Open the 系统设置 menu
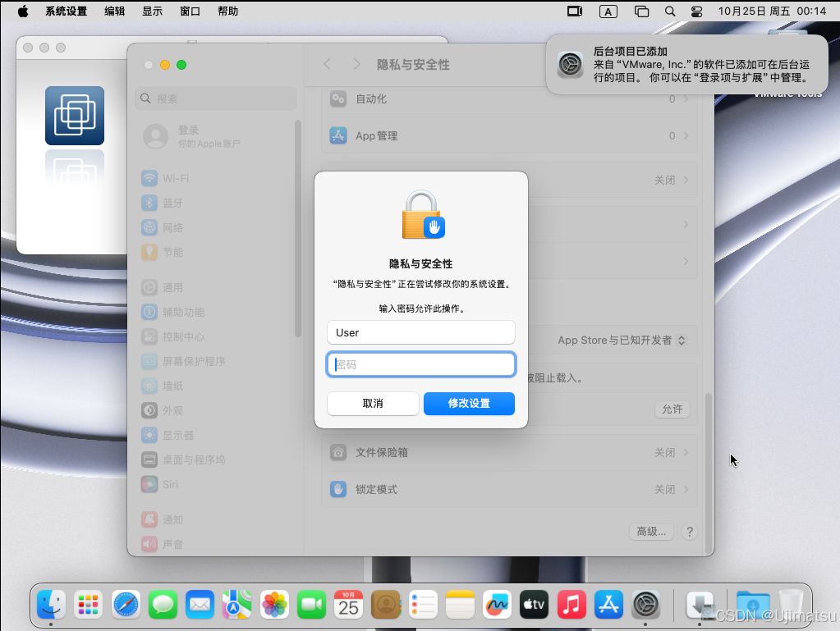The image size is (840, 631). tap(66, 11)
